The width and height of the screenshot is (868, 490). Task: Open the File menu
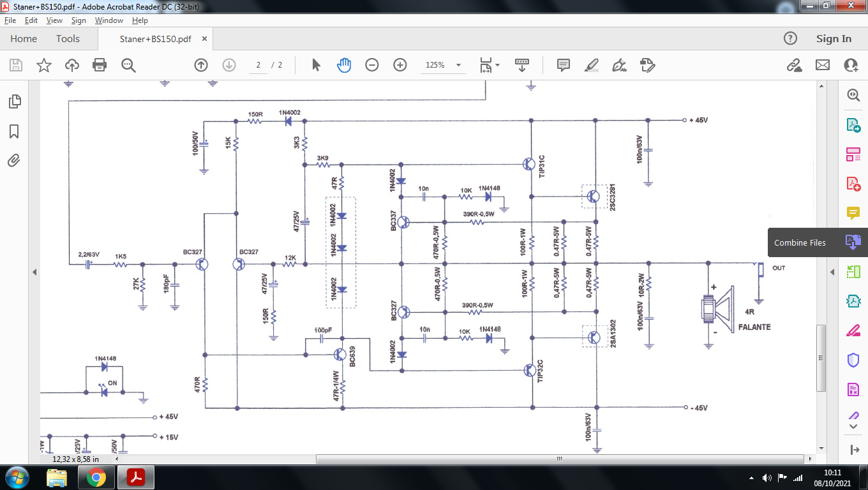10,20
